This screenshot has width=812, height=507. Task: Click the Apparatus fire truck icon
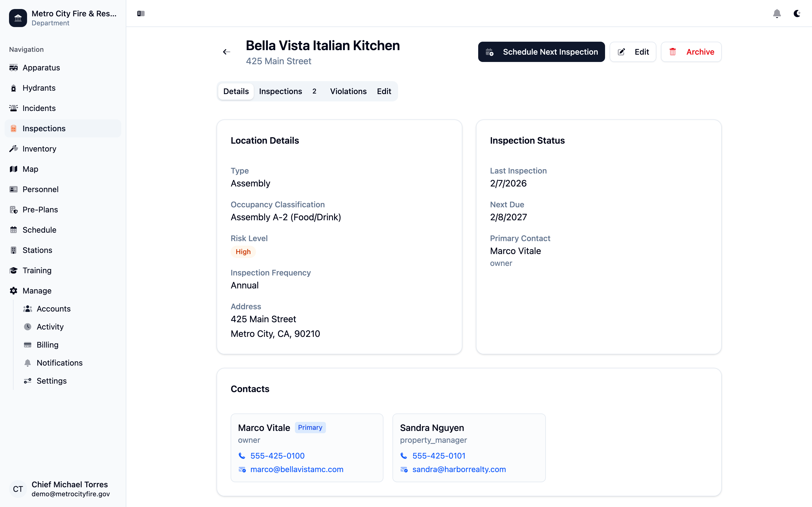[14, 68]
